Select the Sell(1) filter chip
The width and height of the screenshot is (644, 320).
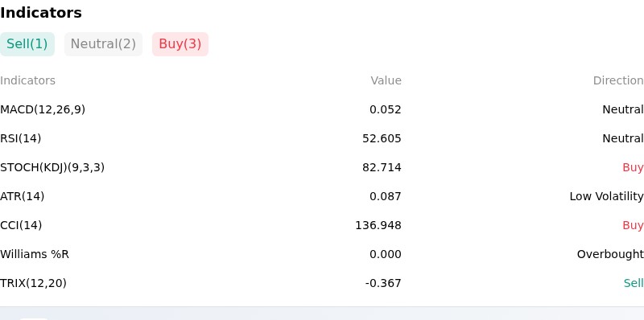27,44
